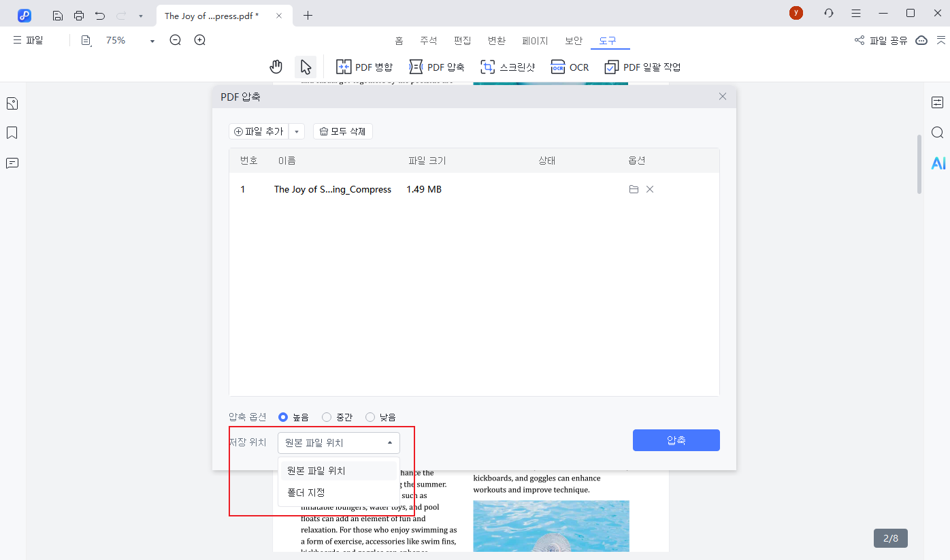Screen dimensions: 950x560
Task: Go to the 보안 ribbon tab
Action: click(x=573, y=40)
